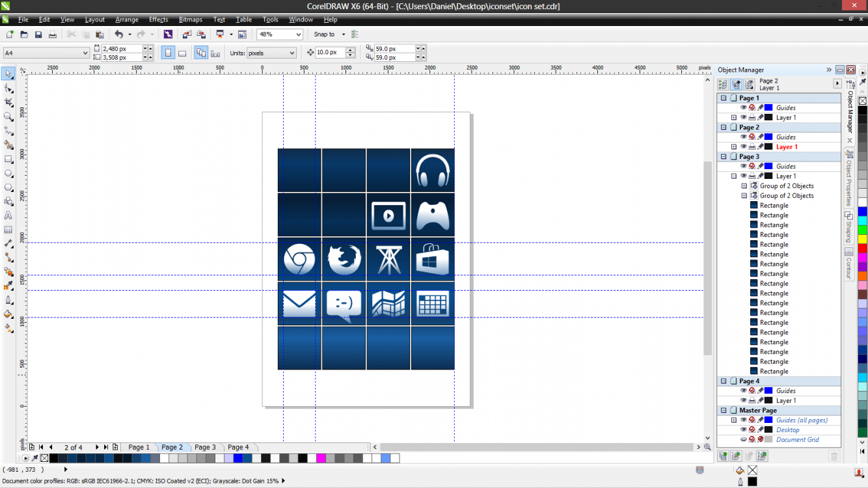Image resolution: width=868 pixels, height=488 pixels.
Task: Open the A4 page size dropdown
Action: [x=85, y=53]
